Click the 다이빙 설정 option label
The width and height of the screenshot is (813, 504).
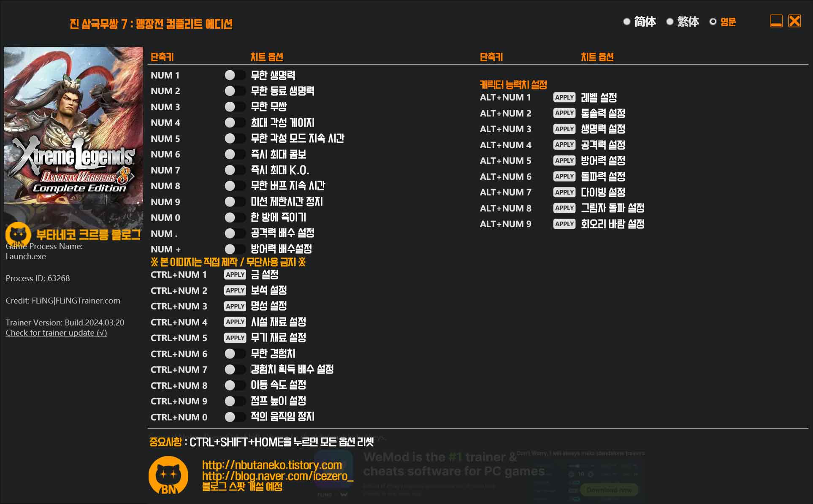pos(603,192)
